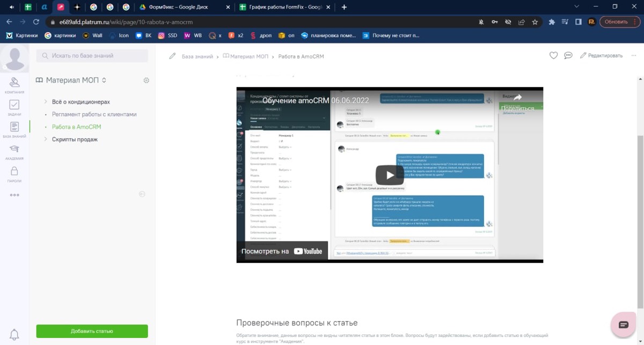Play the amoCRM training video
Viewport: 644px width, 345px height.
tap(390, 175)
